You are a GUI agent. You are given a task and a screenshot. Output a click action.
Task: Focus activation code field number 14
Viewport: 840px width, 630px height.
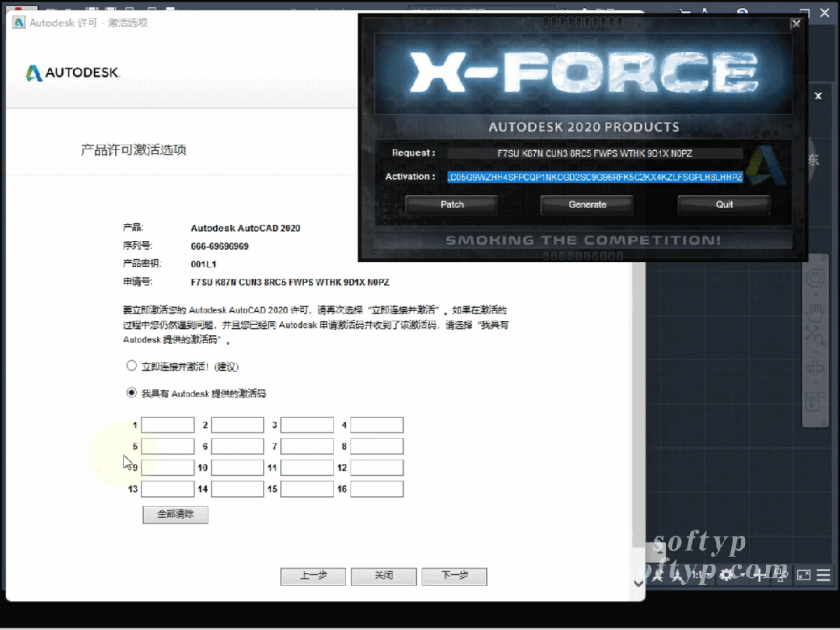tap(237, 489)
